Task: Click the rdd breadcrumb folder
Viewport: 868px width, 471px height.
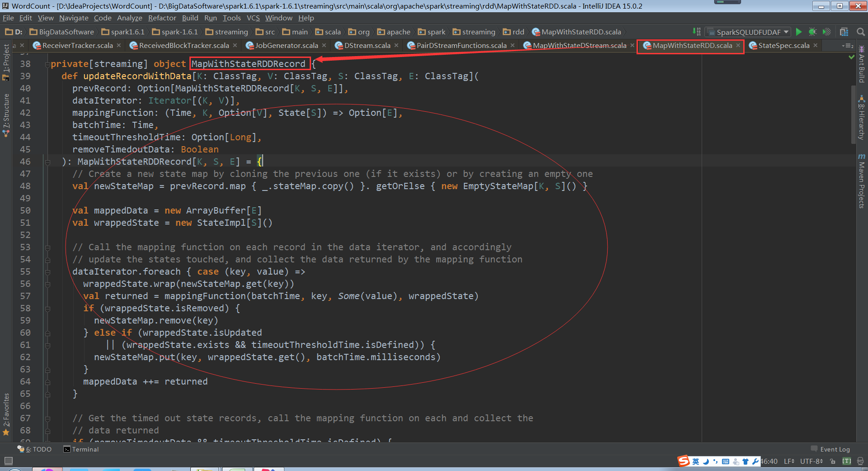Action: (514, 32)
